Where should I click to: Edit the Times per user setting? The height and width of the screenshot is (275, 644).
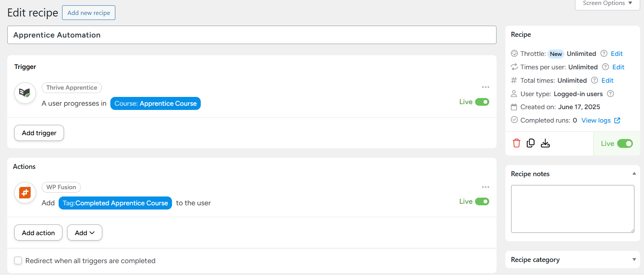tap(618, 67)
